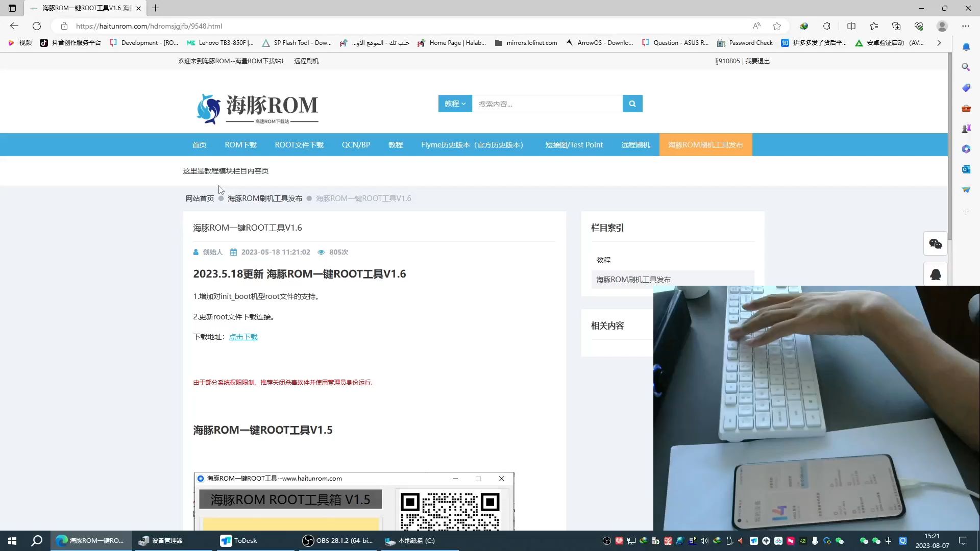
Task: Add this page to favorites star
Action: [777, 26]
